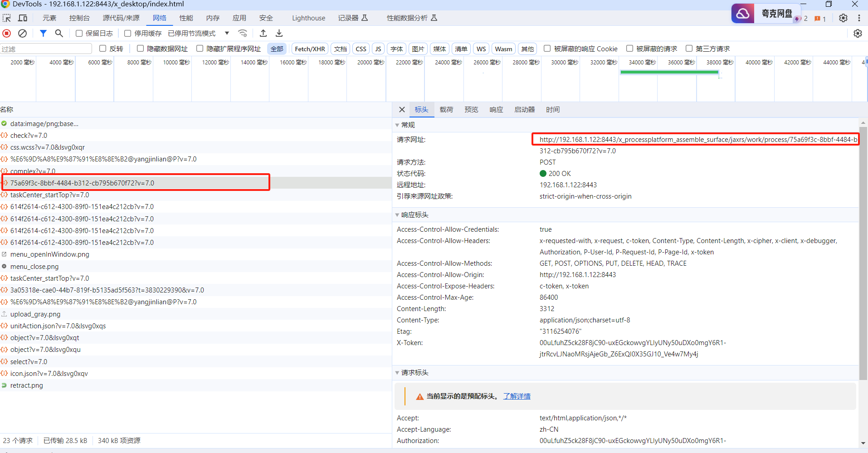868x453 pixels.
Task: Clear the network log
Action: coord(22,33)
